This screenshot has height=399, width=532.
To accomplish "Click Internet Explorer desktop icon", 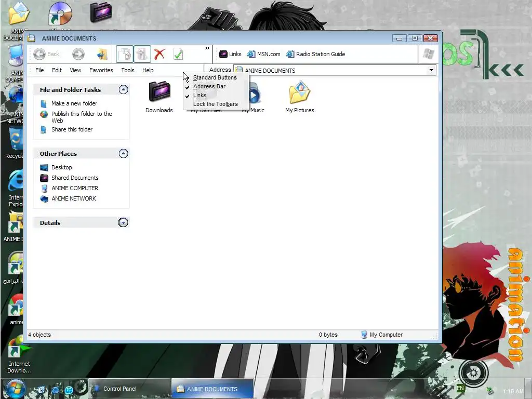I will (x=16, y=188).
